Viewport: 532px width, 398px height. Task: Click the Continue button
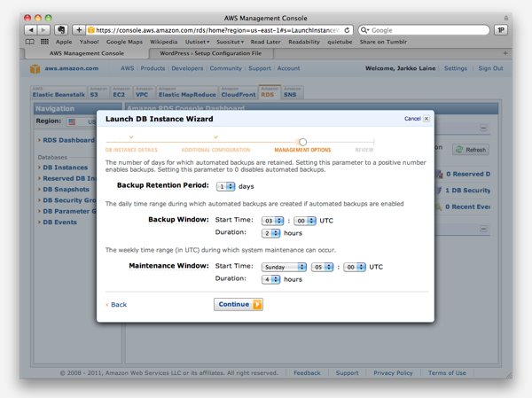point(238,304)
